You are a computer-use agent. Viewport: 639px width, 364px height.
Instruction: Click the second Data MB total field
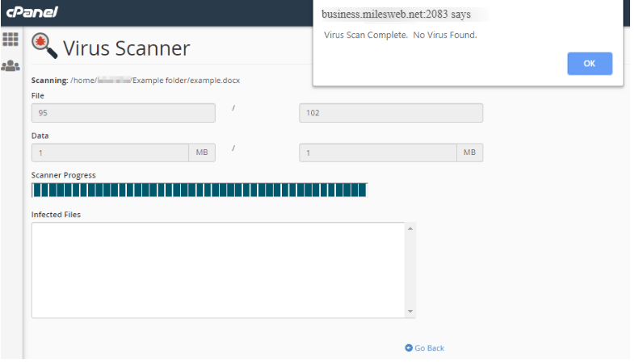pos(378,153)
